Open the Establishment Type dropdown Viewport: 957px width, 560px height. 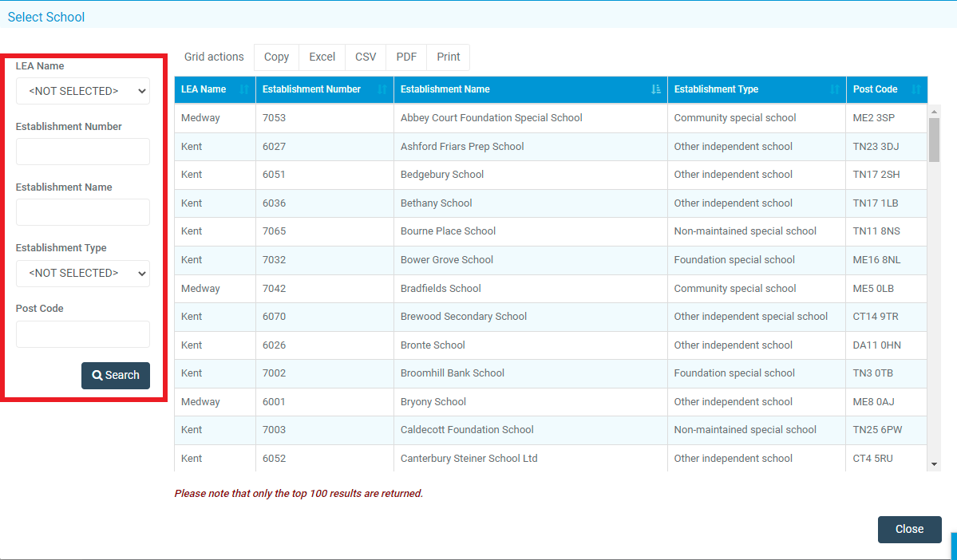click(82, 273)
